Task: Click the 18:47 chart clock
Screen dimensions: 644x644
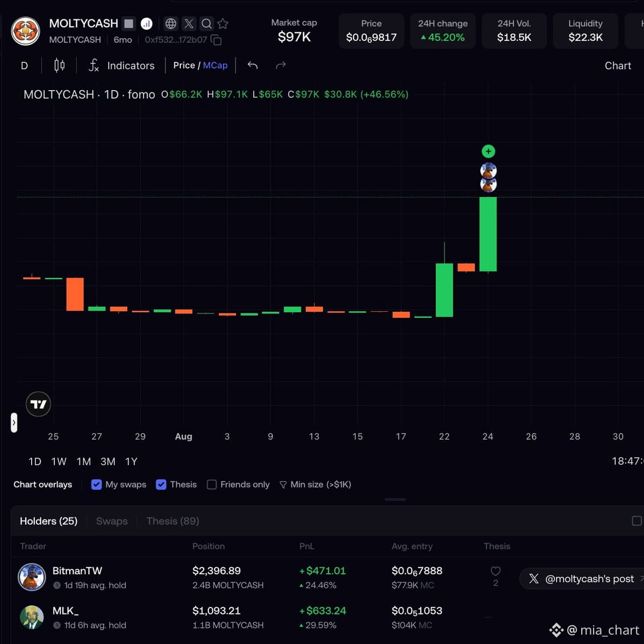Action: coord(627,462)
